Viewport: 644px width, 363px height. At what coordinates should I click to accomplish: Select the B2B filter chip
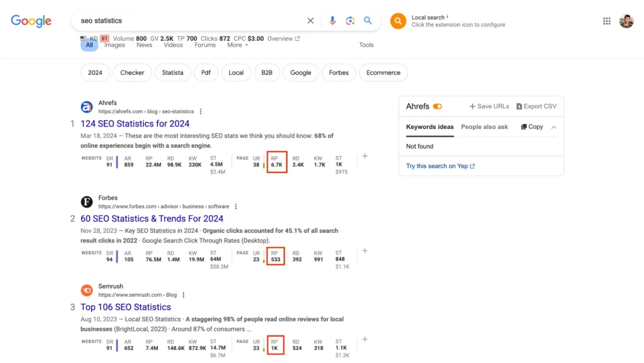click(x=267, y=73)
